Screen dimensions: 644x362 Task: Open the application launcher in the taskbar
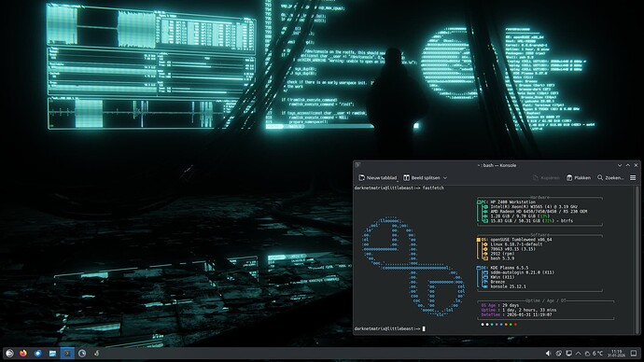9,353
